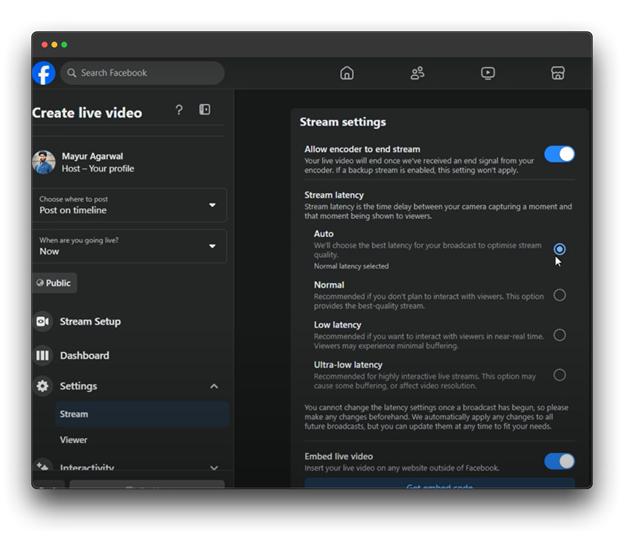Click the Stream latency label
Screen dimensions: 624x536
[x=334, y=195]
